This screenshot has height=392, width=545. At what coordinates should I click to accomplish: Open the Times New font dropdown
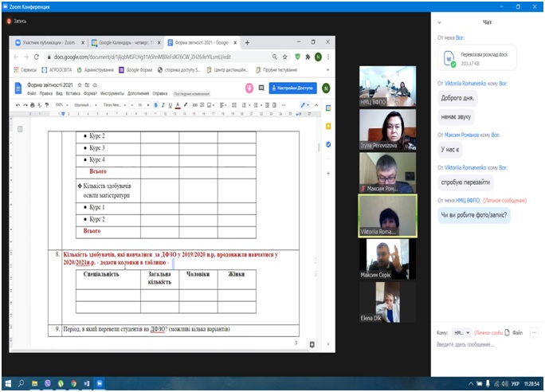(113, 105)
